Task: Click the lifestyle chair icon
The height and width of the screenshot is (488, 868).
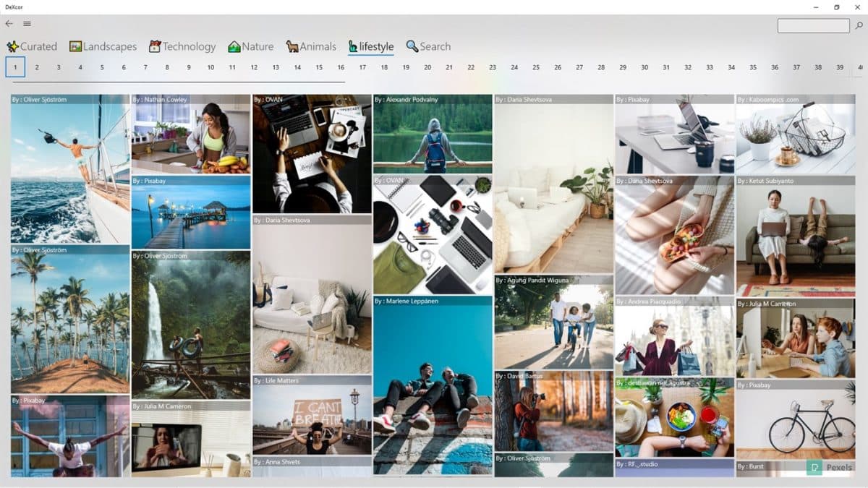Action: point(354,46)
